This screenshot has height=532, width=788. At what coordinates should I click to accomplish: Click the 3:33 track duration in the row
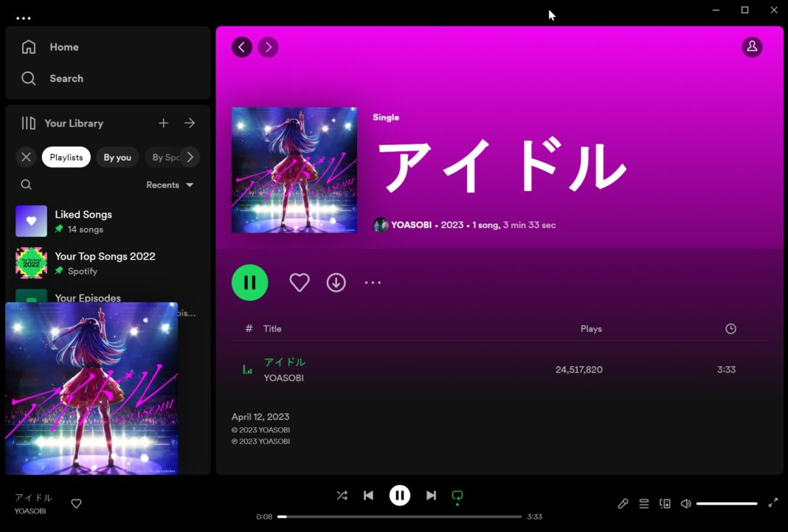pyautogui.click(x=726, y=370)
